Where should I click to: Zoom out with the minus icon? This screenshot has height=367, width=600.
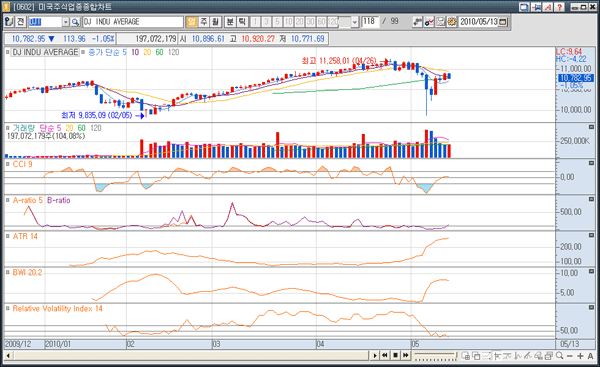pyautogui.click(x=570, y=356)
